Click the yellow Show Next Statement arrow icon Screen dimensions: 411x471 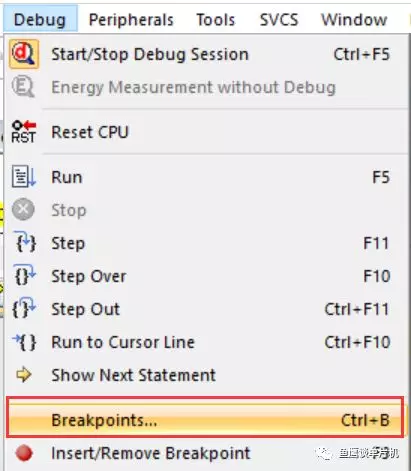(24, 374)
